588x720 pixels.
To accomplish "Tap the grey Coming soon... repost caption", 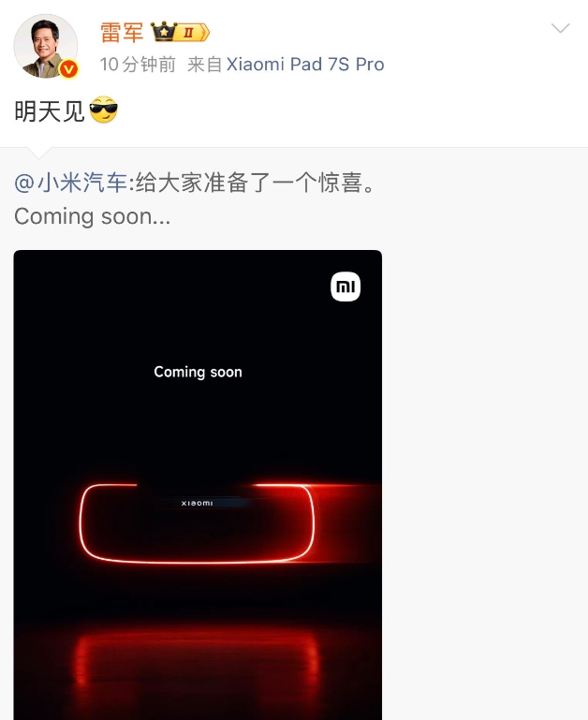I will tap(93, 216).
